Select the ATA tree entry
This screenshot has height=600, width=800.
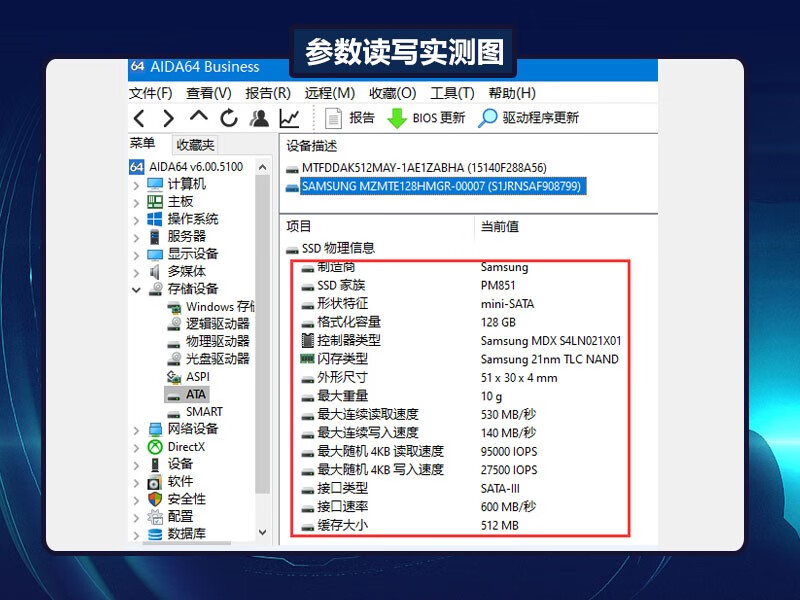(187, 394)
